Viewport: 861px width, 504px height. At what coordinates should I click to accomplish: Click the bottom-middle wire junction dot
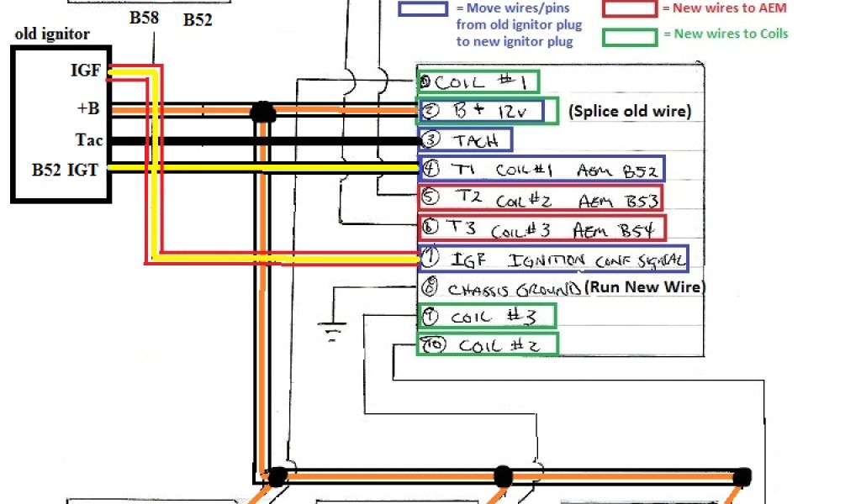coord(503,476)
